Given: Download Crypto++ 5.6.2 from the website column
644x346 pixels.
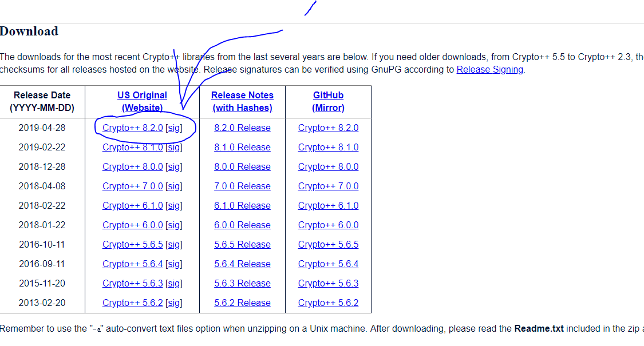Looking at the screenshot, I should pos(133,303).
